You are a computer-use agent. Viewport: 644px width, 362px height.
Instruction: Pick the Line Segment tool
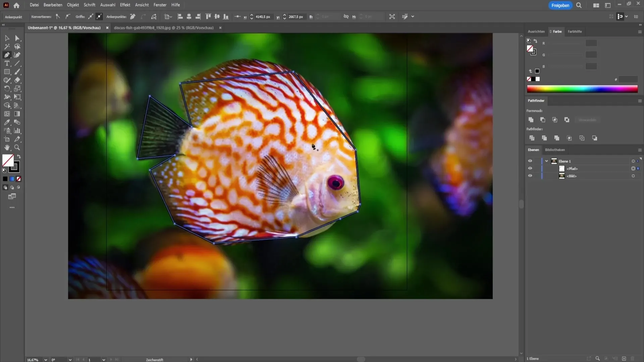[x=17, y=63]
